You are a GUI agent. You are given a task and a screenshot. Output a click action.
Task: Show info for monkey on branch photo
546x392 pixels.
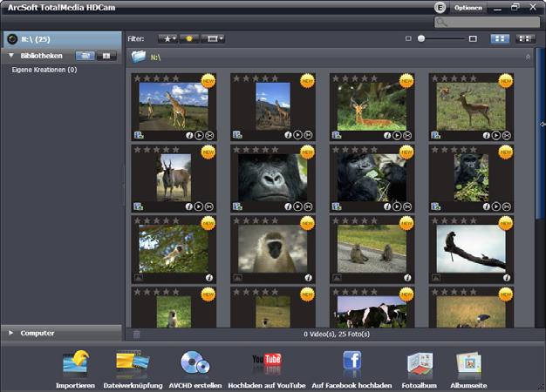[x=507, y=278]
